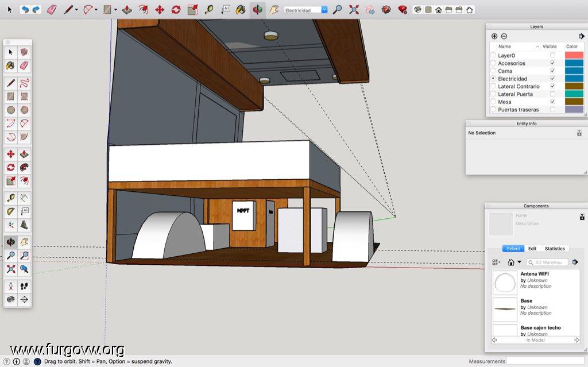Open the Statistics tab in Components

coord(555,249)
